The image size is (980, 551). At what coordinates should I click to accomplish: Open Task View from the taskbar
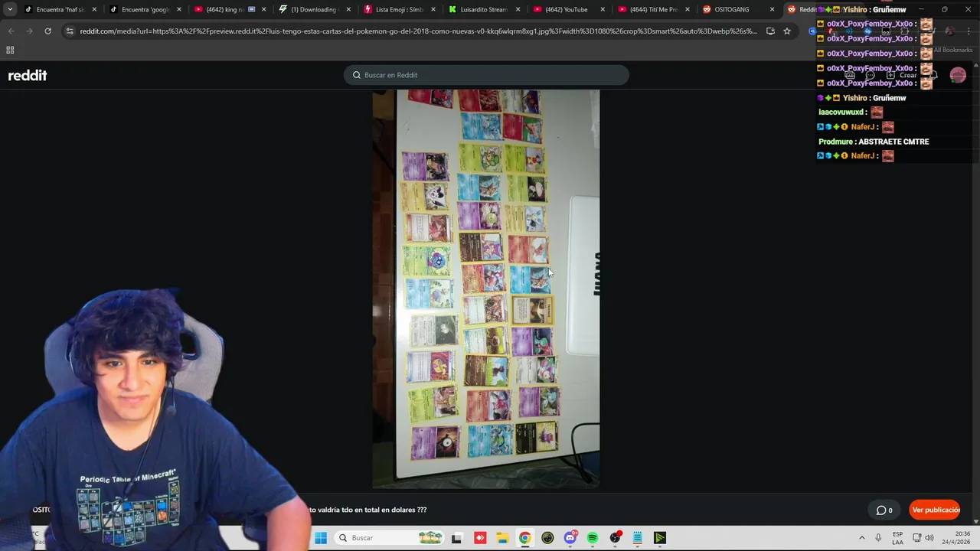click(457, 538)
